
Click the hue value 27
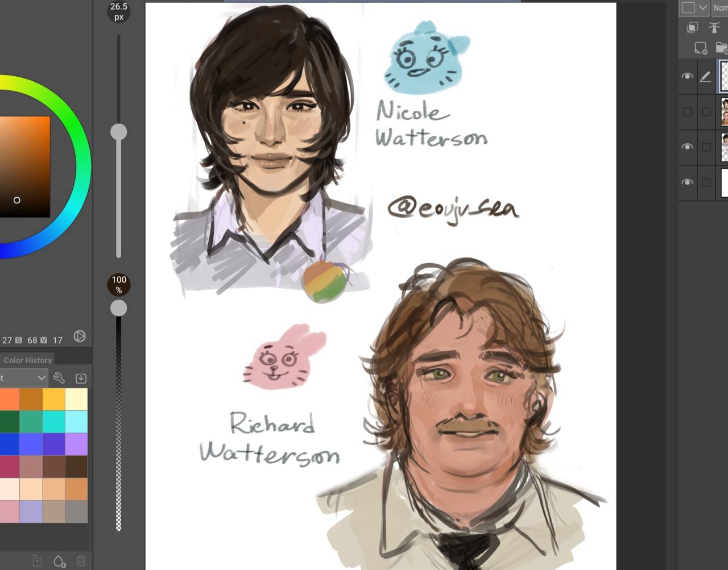coord(7,340)
